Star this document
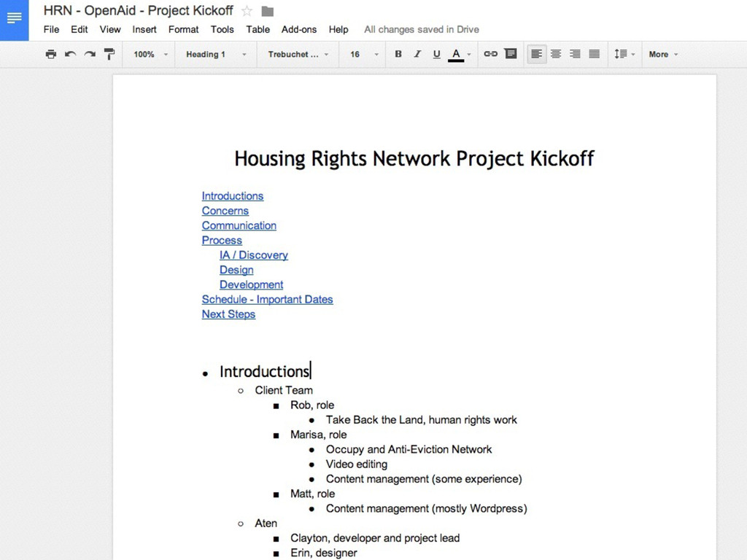This screenshot has height=560, width=747. click(247, 11)
